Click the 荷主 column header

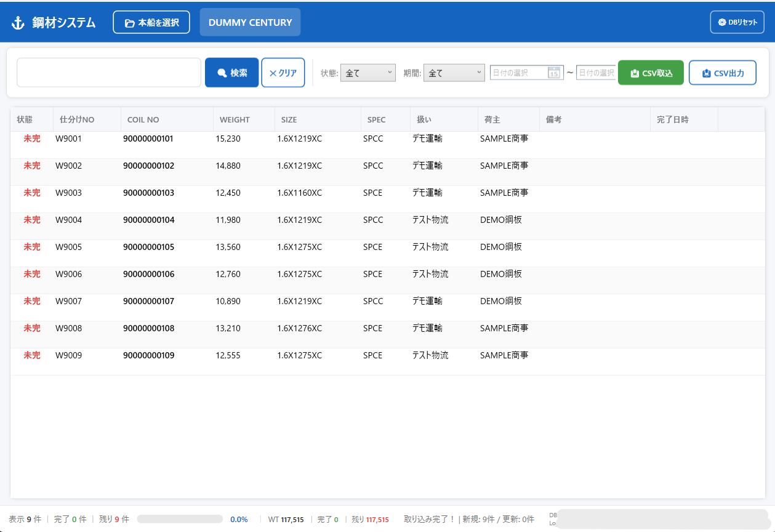click(509, 119)
